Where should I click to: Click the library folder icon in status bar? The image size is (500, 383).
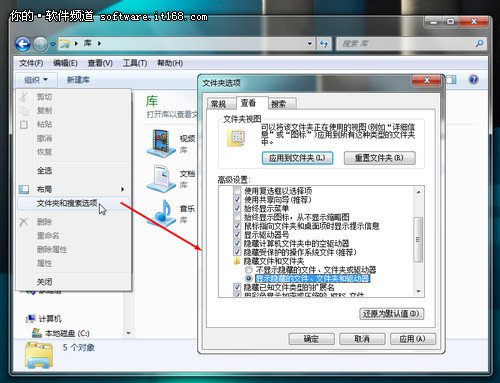click(39, 355)
